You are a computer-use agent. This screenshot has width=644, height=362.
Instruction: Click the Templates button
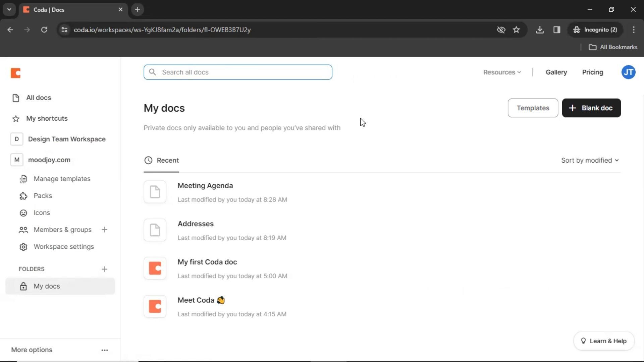click(533, 108)
